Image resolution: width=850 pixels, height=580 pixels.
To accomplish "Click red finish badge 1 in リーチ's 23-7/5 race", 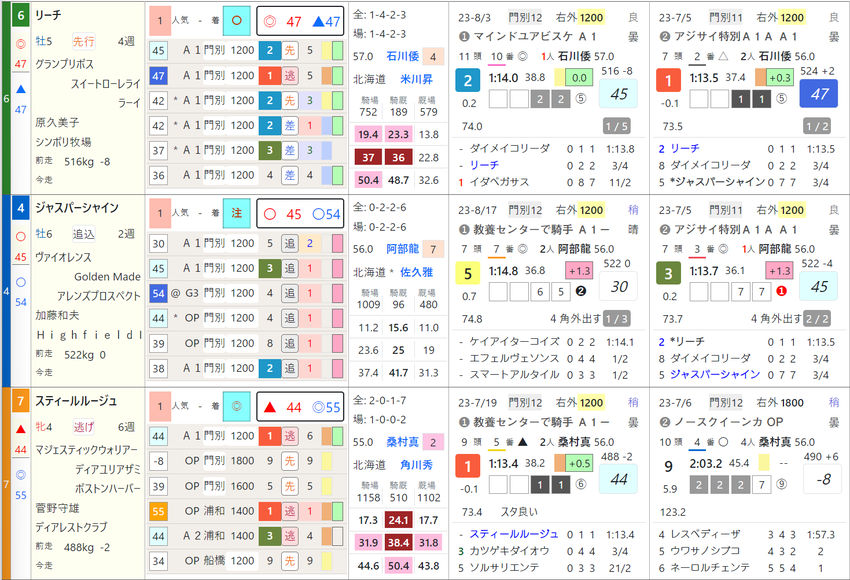I will pos(668,81).
